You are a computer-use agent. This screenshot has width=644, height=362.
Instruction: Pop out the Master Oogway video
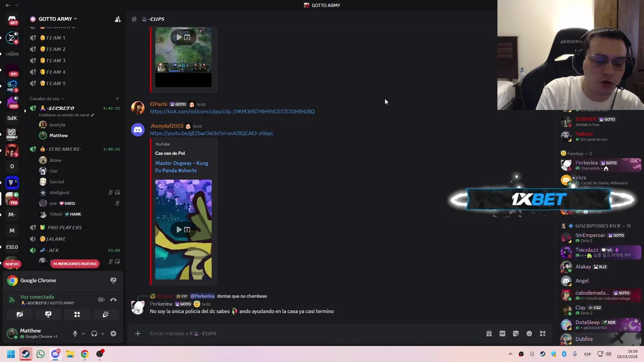tap(187, 230)
